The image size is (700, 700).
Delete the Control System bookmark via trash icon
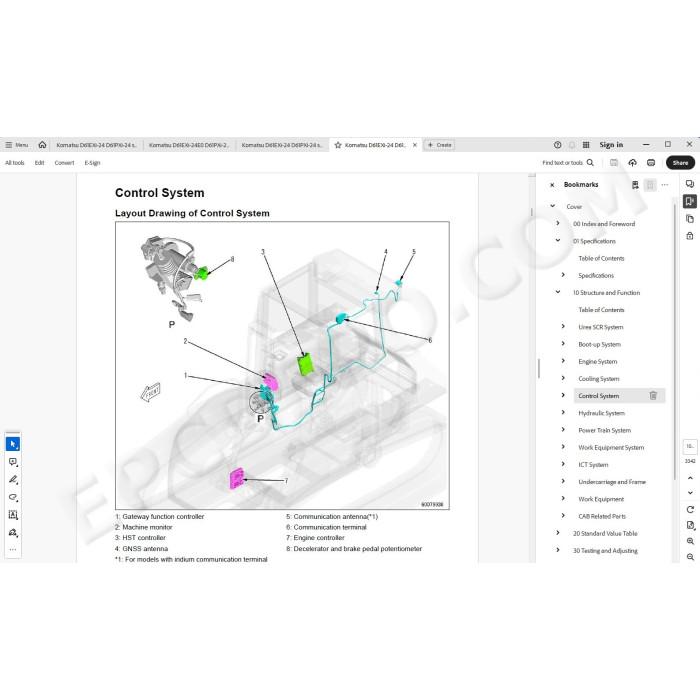click(x=653, y=396)
